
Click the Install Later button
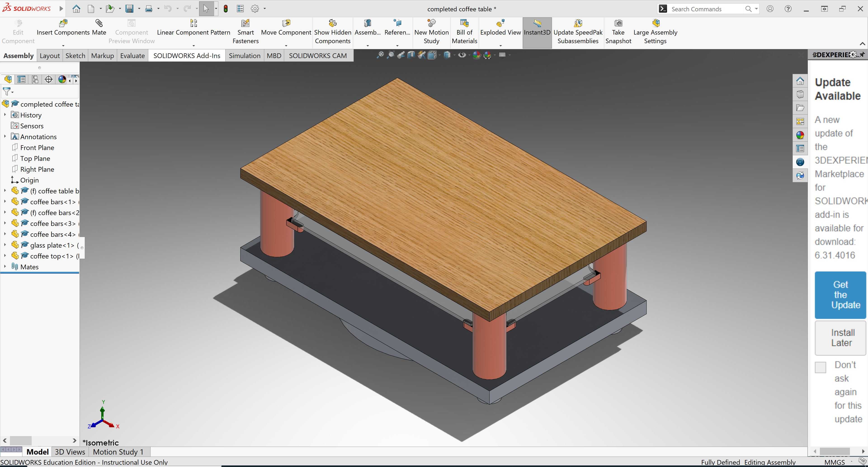[840, 338]
